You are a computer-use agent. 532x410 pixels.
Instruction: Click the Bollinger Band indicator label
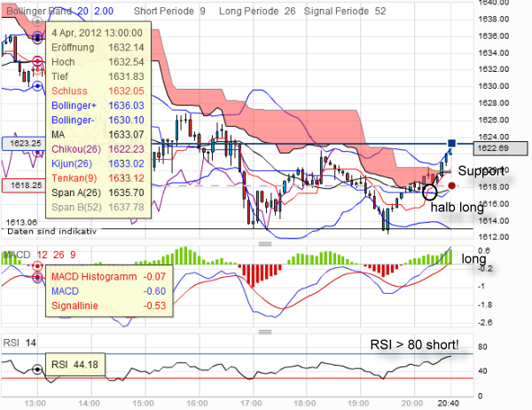[39, 12]
